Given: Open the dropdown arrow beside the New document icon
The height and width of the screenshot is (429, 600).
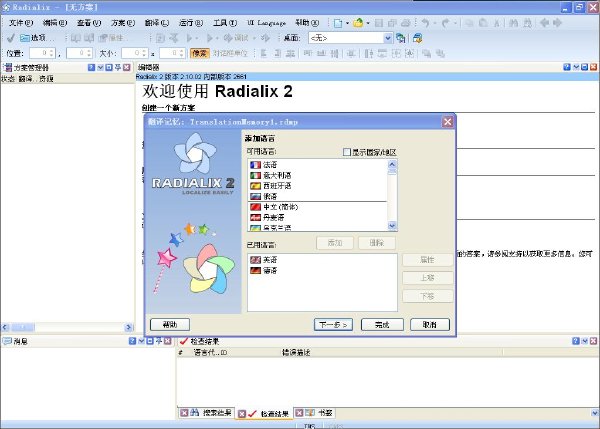Looking at the screenshot, I should point(347,23).
